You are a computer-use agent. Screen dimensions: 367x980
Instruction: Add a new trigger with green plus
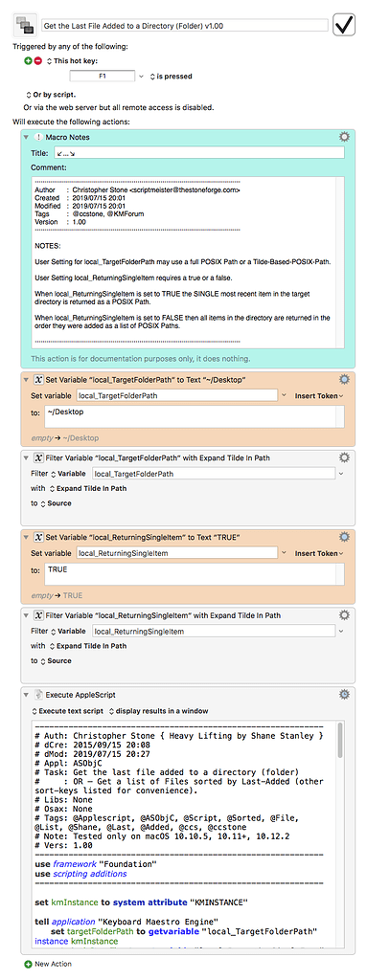click(28, 60)
